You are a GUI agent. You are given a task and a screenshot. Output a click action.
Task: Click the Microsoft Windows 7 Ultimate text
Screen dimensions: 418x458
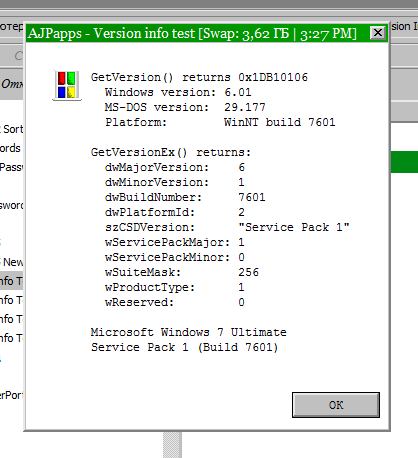tap(189, 332)
